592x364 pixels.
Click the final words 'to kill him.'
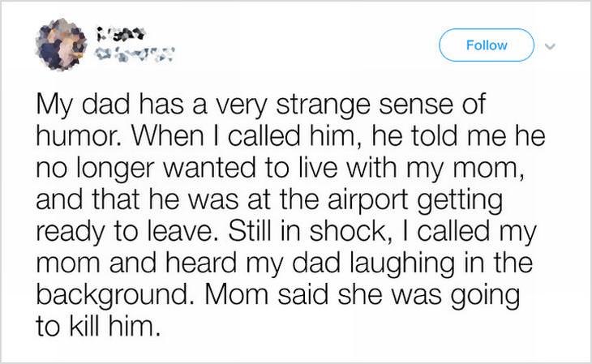pos(96,326)
